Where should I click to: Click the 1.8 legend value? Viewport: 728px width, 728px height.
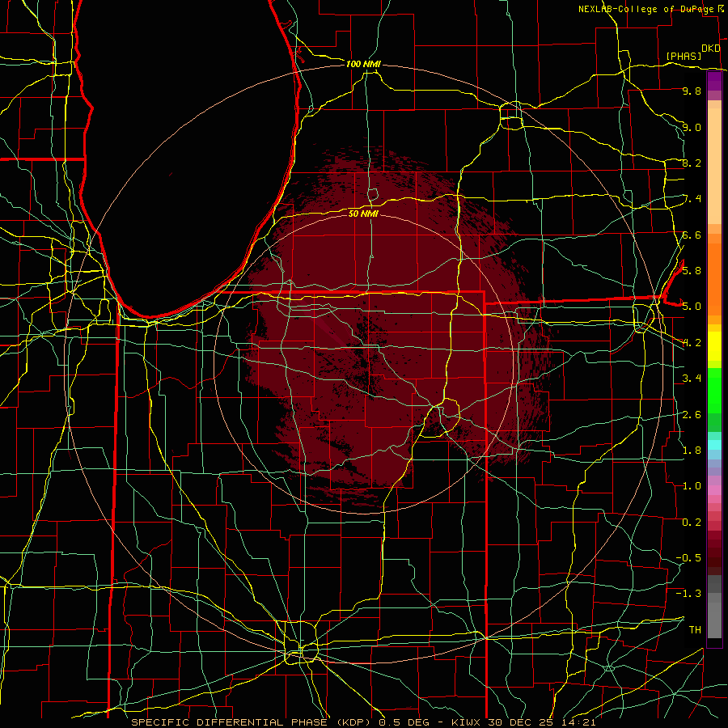pyautogui.click(x=692, y=450)
